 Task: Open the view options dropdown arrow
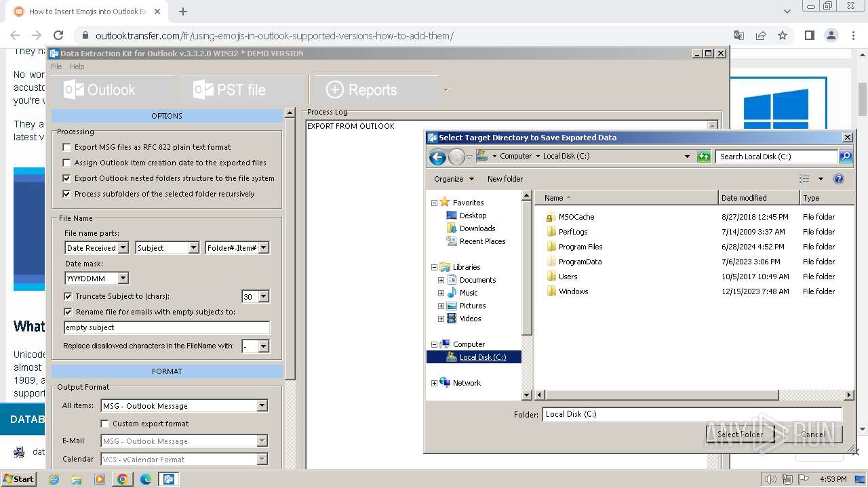821,179
